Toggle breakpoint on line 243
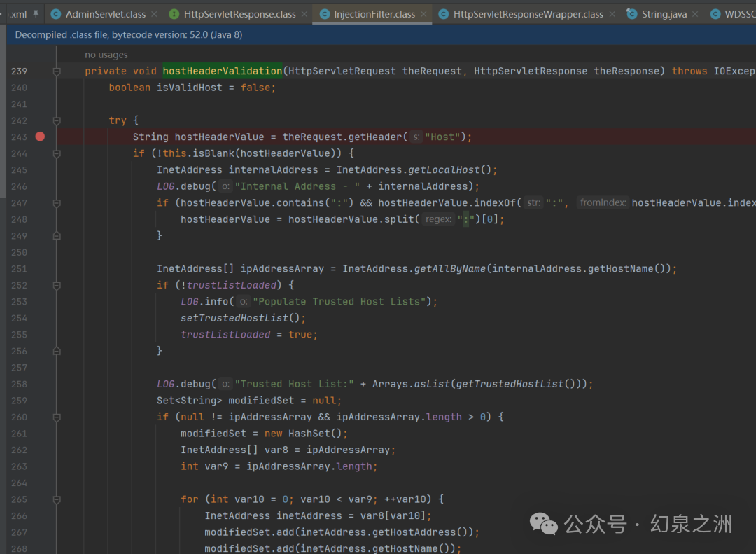The image size is (756, 554). (40, 137)
